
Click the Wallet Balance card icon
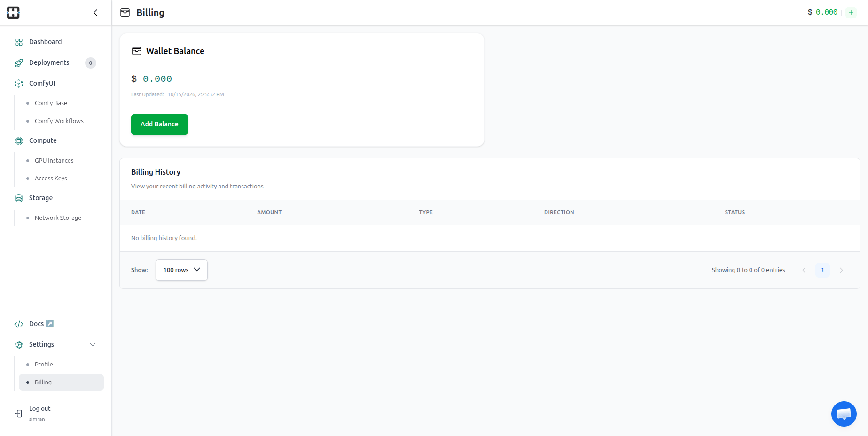pyautogui.click(x=137, y=51)
